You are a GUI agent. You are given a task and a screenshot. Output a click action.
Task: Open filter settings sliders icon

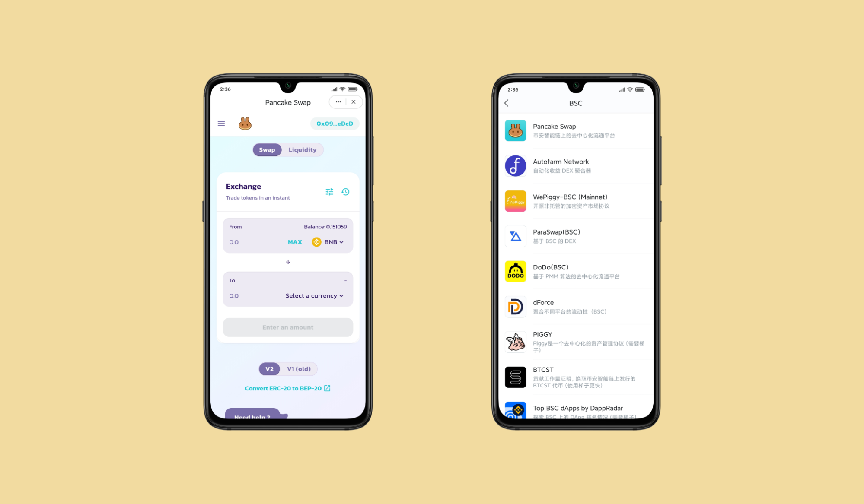click(x=330, y=191)
